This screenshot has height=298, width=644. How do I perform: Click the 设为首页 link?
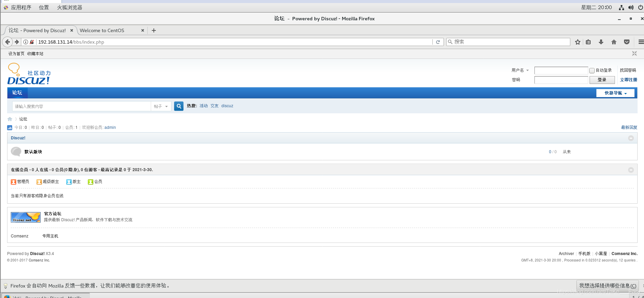point(16,54)
